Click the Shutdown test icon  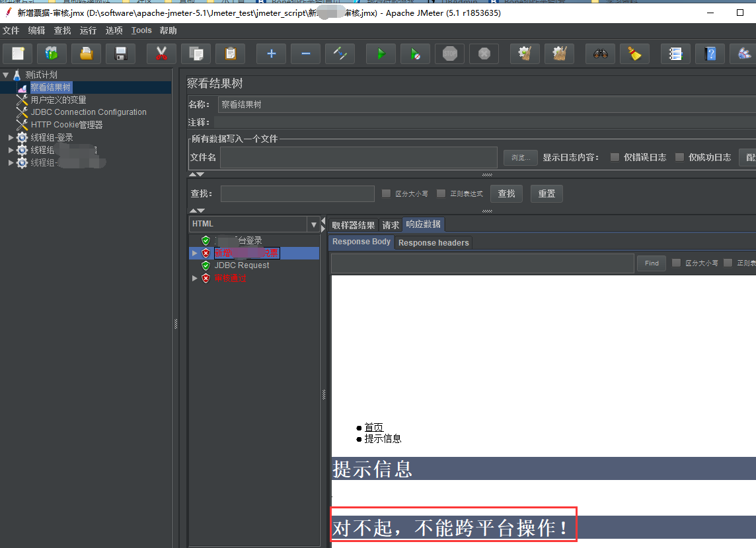point(484,53)
